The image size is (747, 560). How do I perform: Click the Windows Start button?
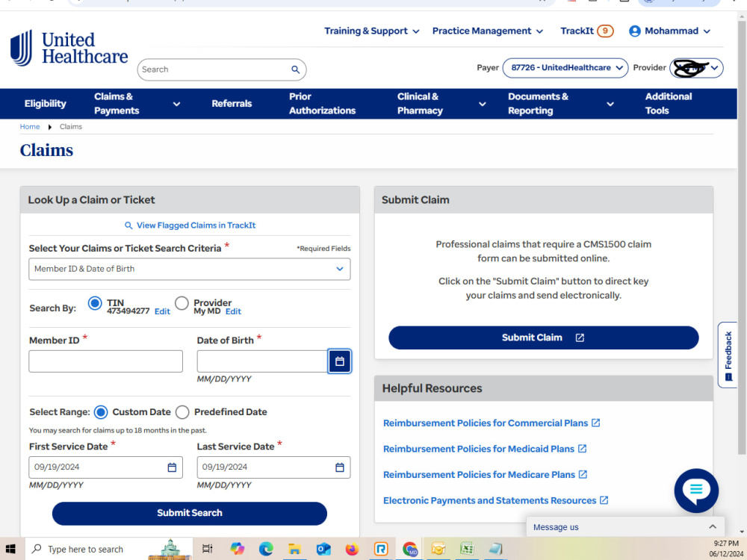10,549
